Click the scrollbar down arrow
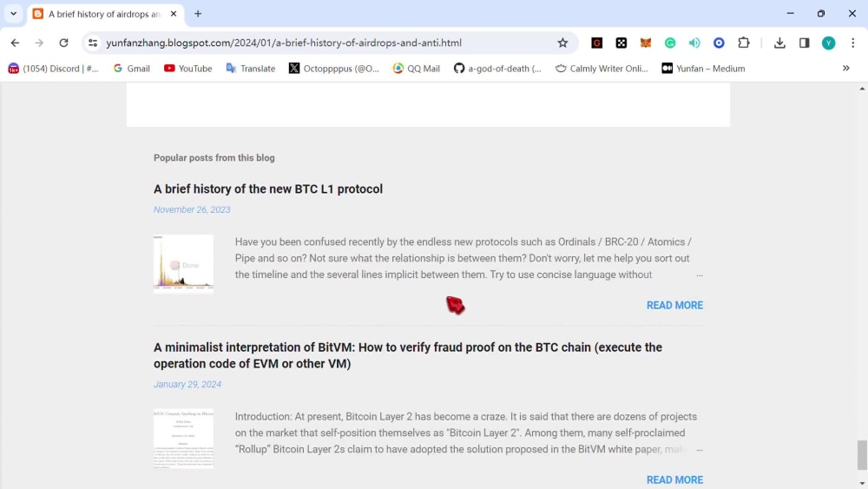 [862, 484]
